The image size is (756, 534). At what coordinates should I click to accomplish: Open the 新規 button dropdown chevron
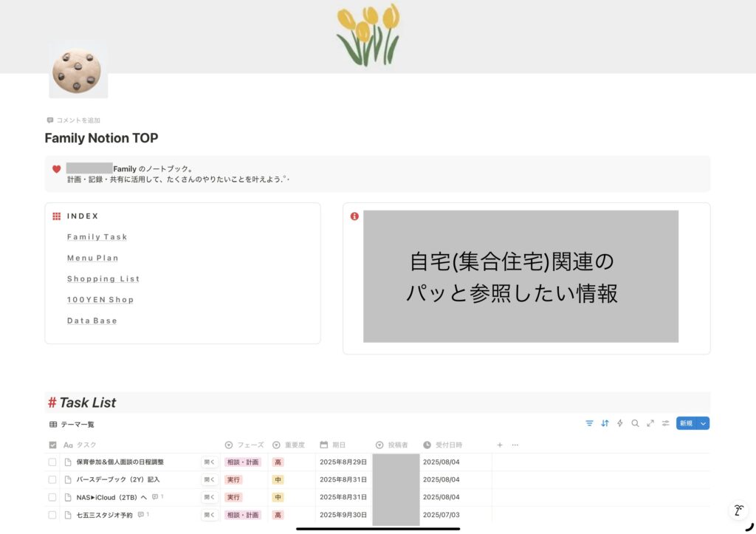[704, 424]
